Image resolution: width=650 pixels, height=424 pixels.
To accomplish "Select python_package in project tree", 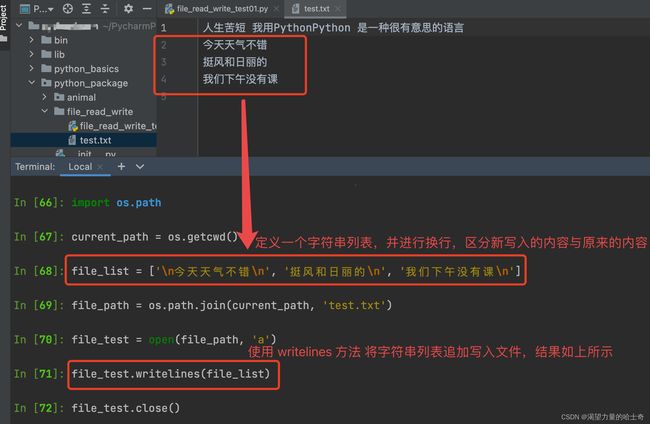I will click(x=90, y=83).
